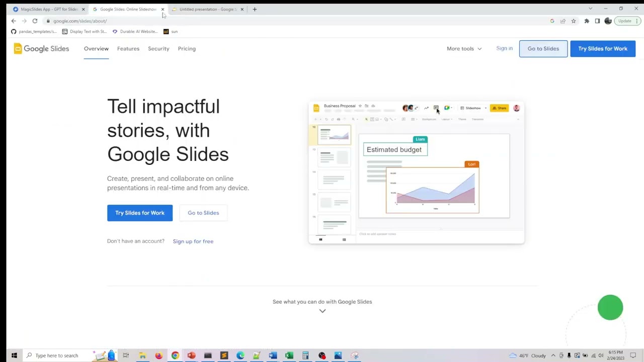Switch to the MagicSlides App tab

point(49,9)
